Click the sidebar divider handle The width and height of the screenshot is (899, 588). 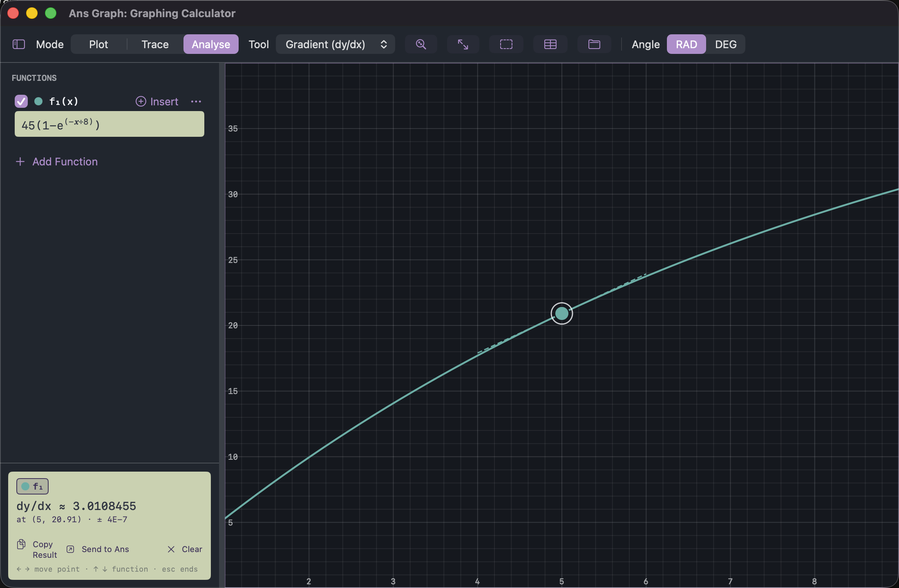tap(222, 325)
